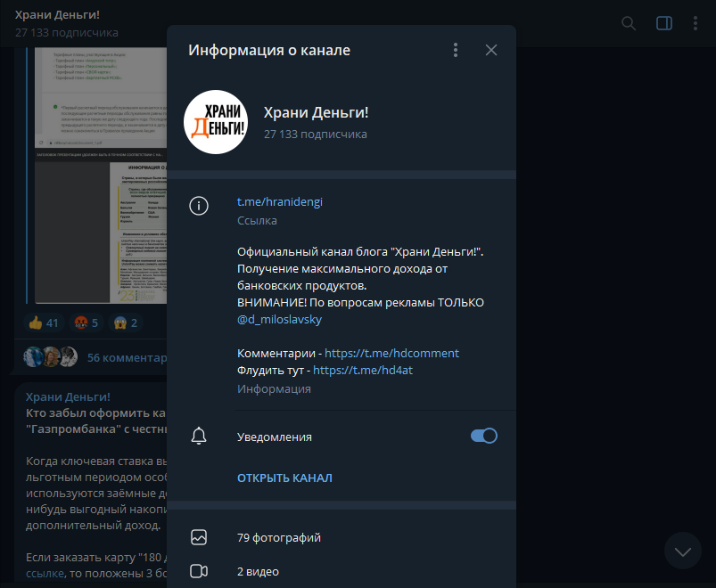Close the channel info dialog

pos(491,50)
